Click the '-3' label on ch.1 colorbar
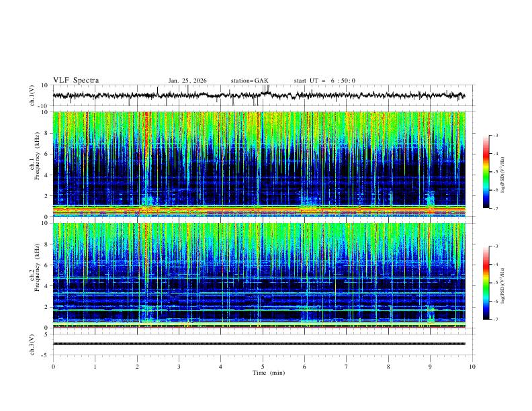532x411 pixels. point(495,135)
